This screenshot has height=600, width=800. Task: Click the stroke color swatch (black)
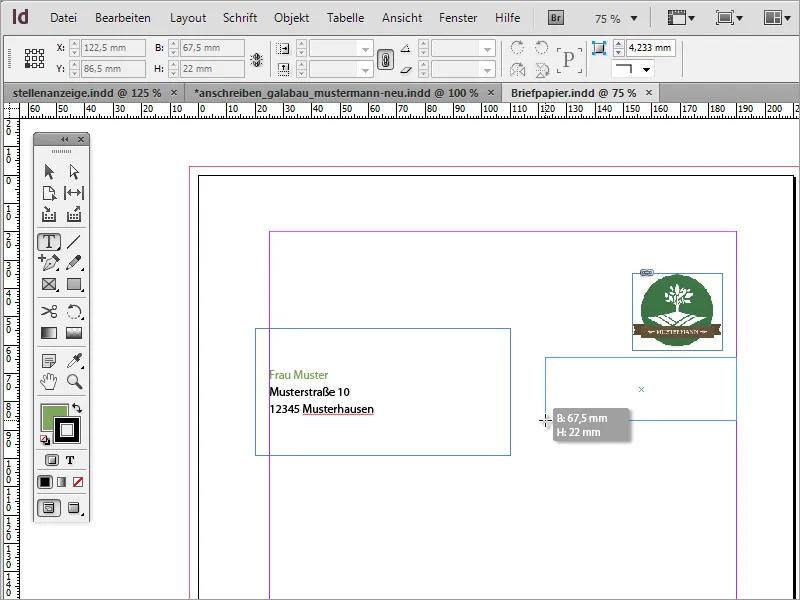pyautogui.click(x=67, y=430)
